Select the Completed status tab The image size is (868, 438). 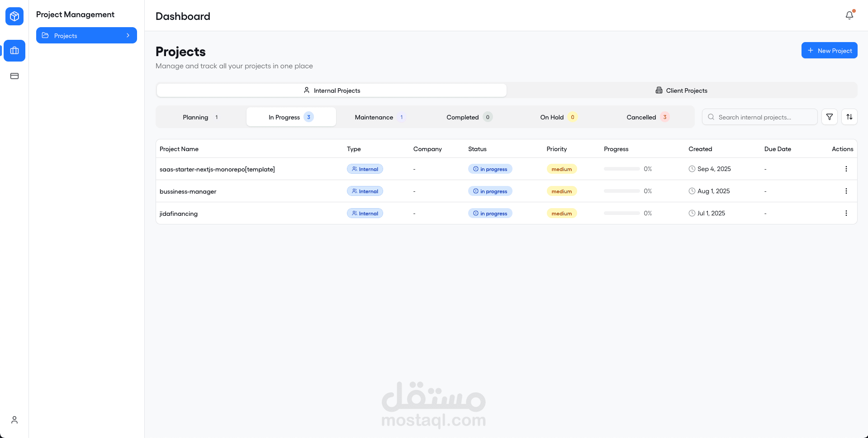click(470, 117)
